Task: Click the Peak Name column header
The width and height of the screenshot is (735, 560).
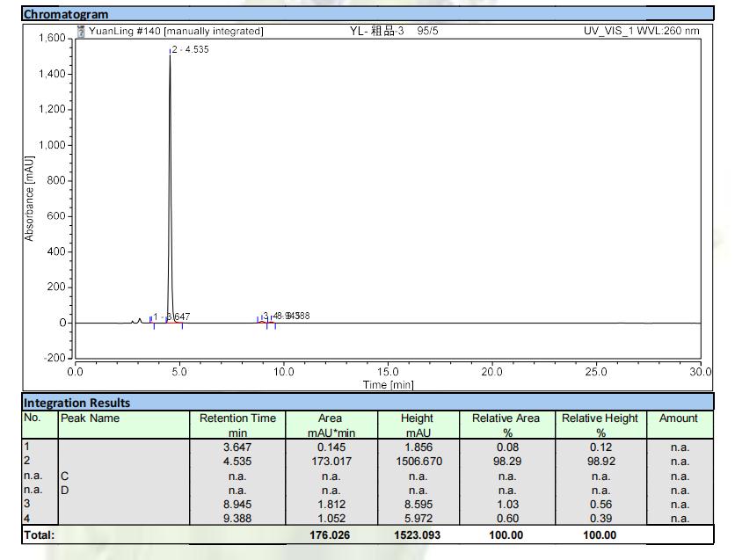Action: (x=89, y=418)
